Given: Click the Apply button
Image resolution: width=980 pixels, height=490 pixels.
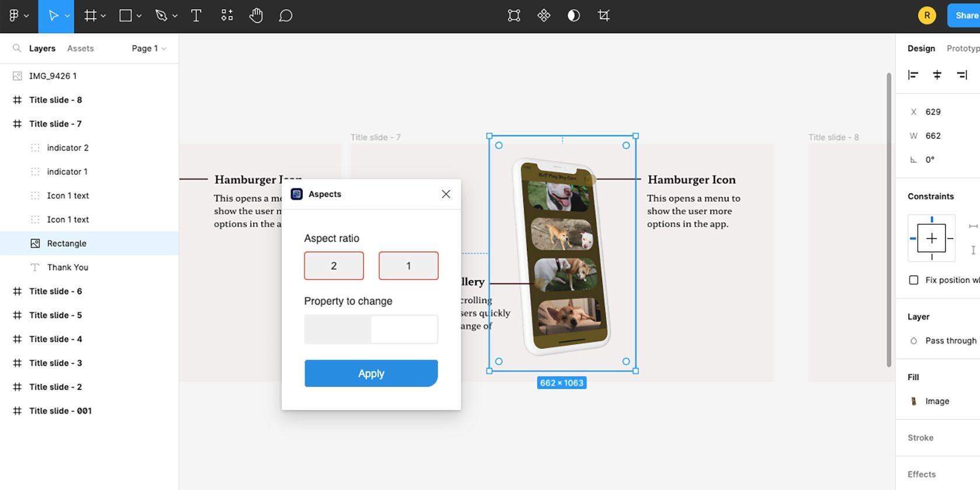Looking at the screenshot, I should tap(371, 373).
